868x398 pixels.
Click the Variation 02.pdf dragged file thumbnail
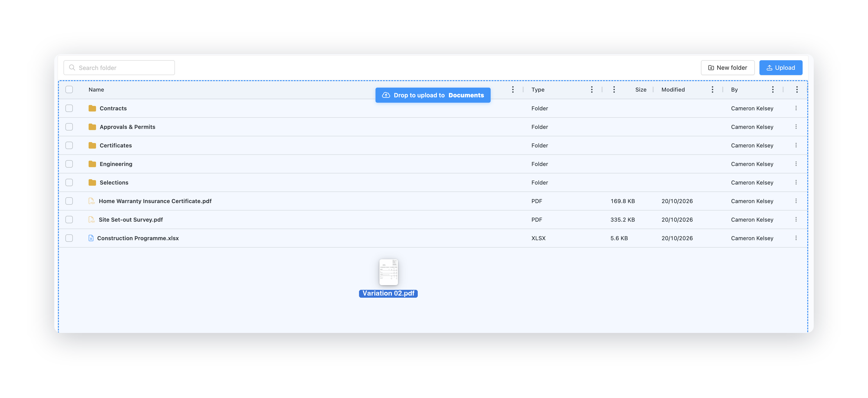pyautogui.click(x=388, y=272)
